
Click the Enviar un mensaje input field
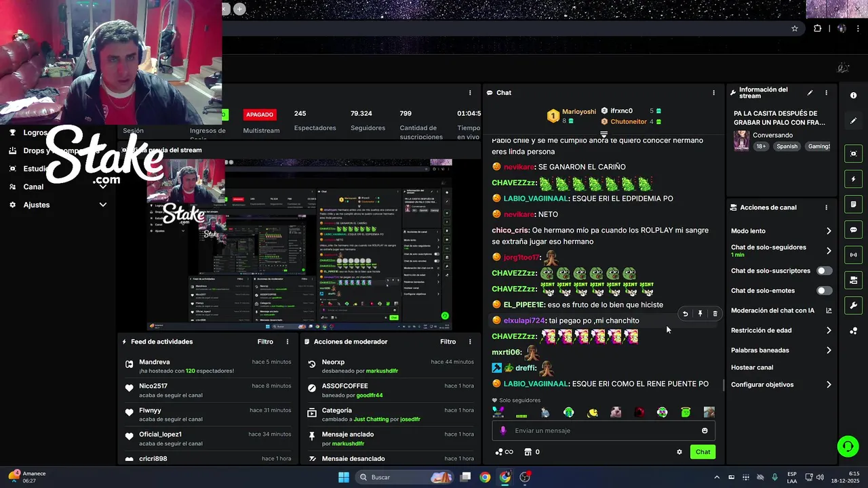604,430
